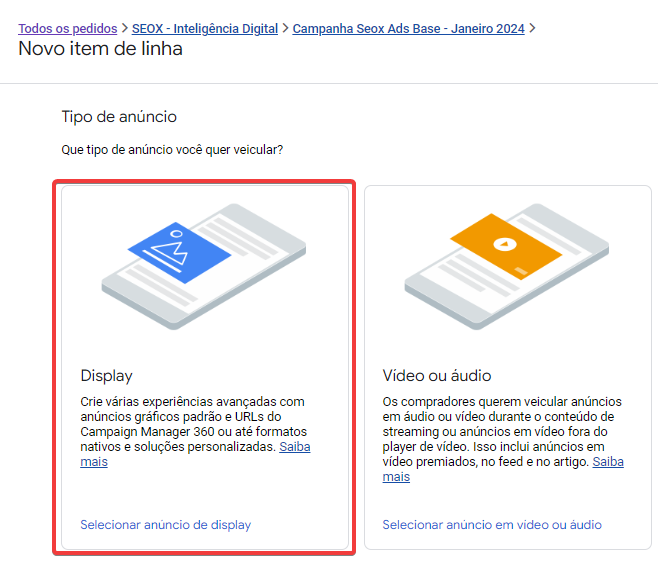Open the Todos os pedidos breadcrumb link
Image resolution: width=658 pixels, height=569 pixels.
click(68, 29)
